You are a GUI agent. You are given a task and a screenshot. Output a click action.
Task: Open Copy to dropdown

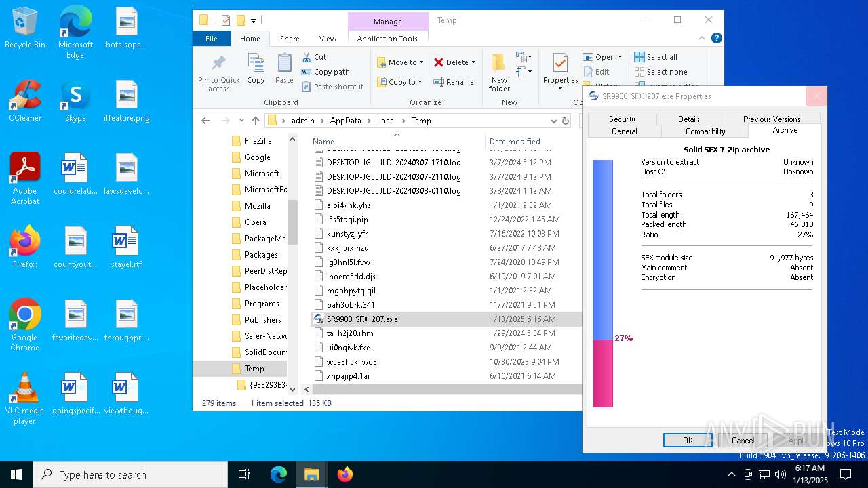click(x=399, y=82)
